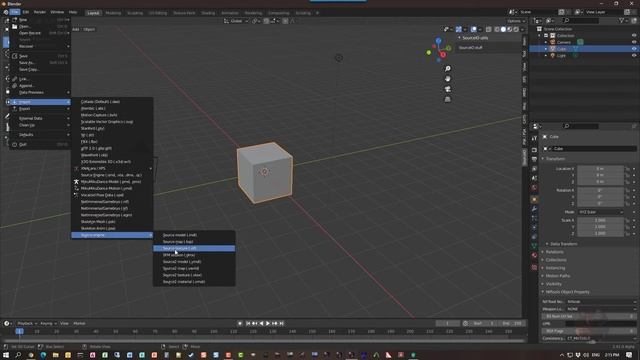Screen dimensions: 640x360
Task: Switch to Shading workspace tab
Action: (208, 13)
